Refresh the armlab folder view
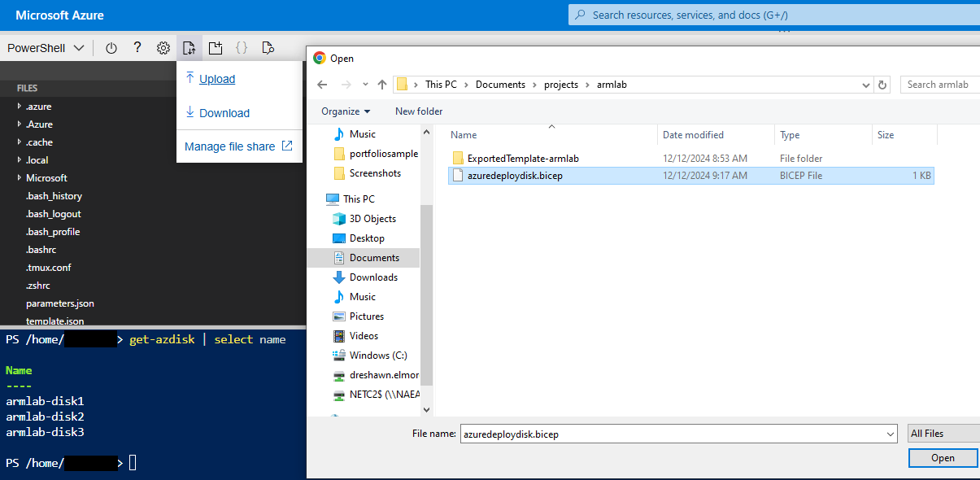Viewport: 980px width, 480px height. 882,85
